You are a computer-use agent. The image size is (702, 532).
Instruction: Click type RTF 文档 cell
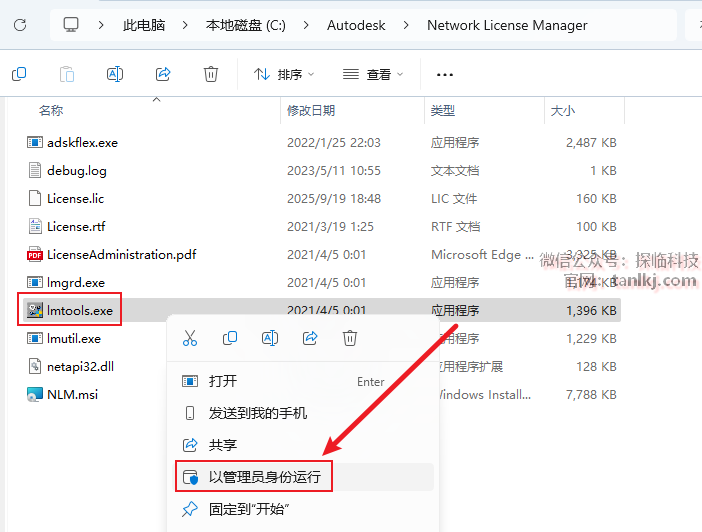tap(455, 227)
